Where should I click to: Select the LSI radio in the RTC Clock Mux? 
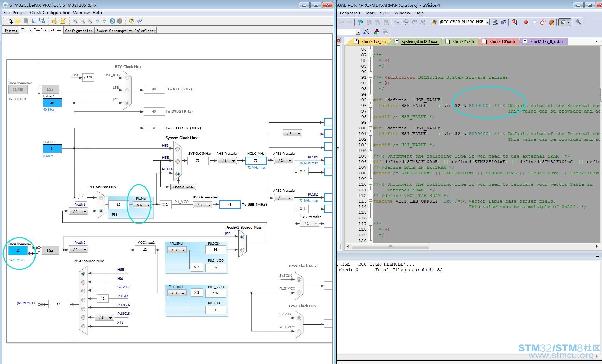pos(127,103)
